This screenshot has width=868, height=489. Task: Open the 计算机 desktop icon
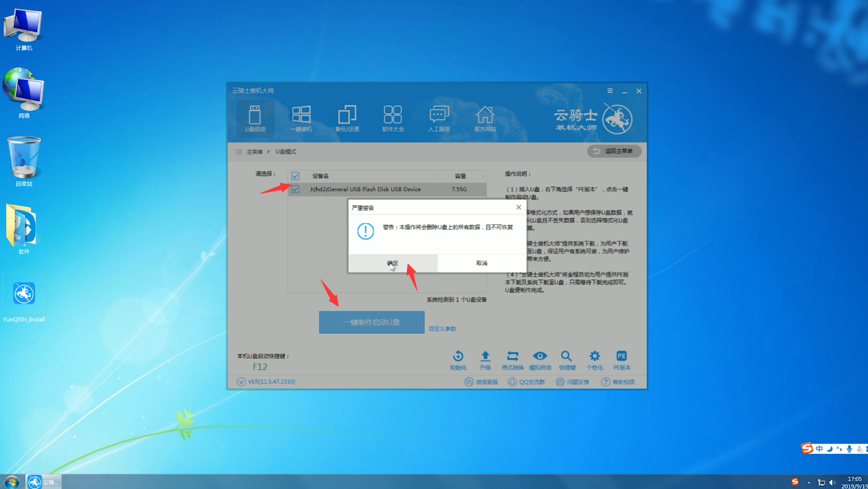[x=24, y=30]
